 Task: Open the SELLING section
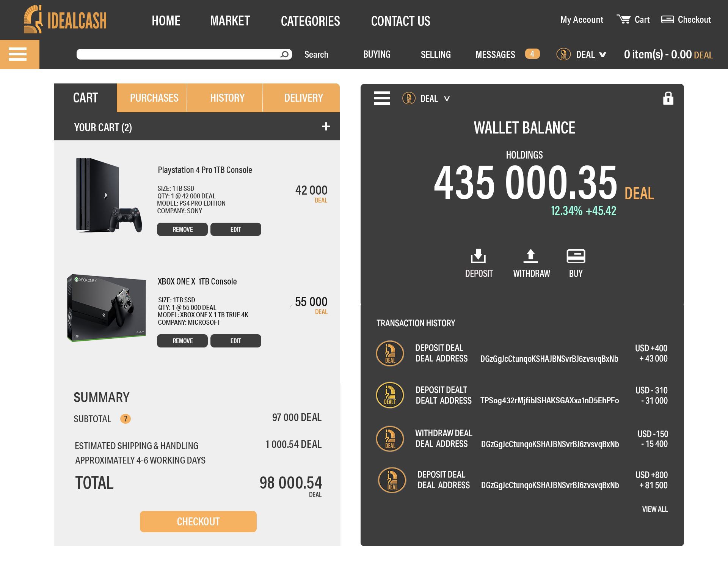pos(436,54)
